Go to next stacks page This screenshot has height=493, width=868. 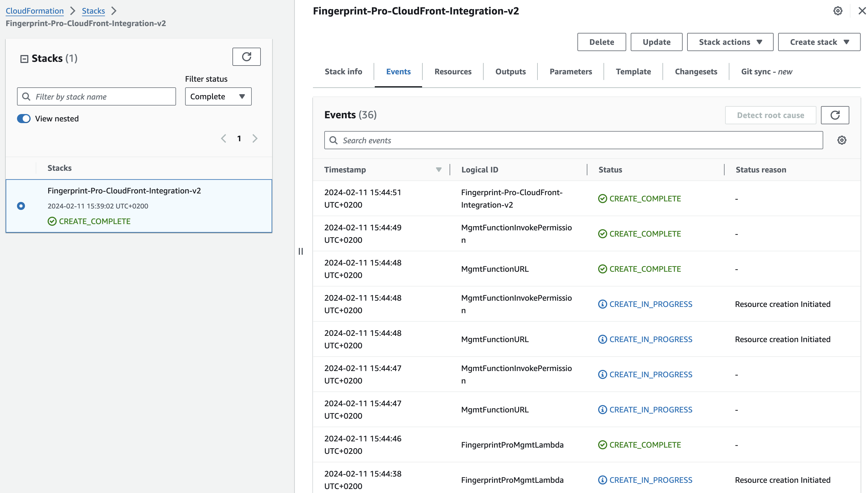(255, 138)
